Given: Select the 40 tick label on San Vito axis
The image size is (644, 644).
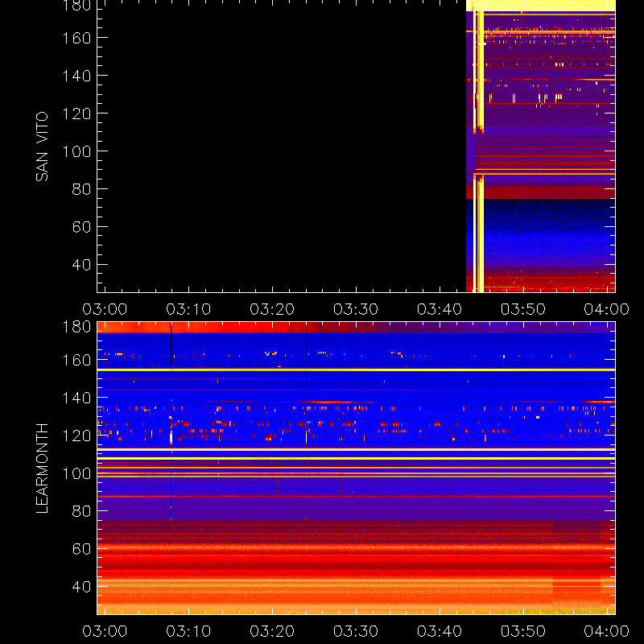Looking at the screenshot, I should point(81,265).
